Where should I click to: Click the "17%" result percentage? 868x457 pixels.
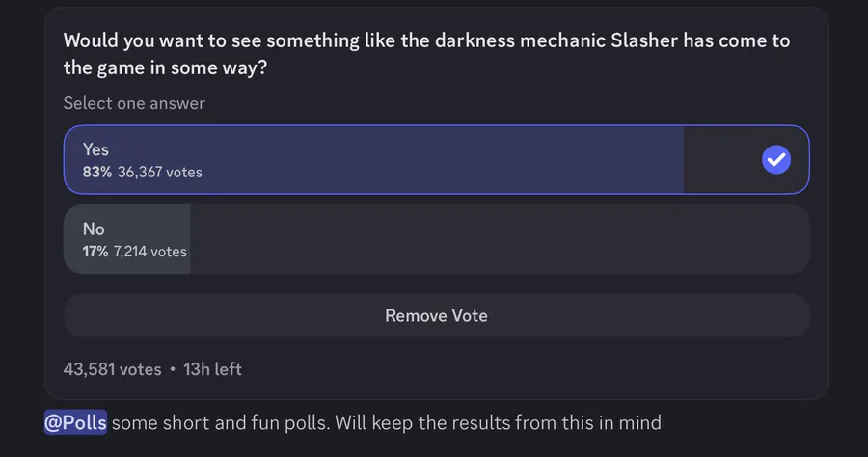point(95,252)
